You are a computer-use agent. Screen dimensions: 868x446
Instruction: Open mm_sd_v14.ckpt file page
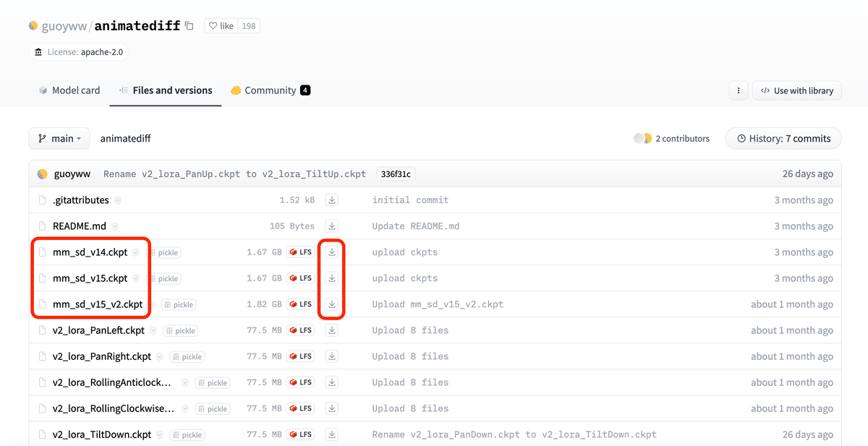90,252
